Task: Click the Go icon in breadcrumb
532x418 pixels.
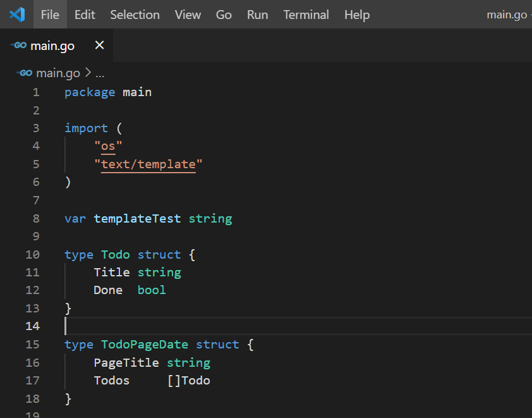Action: [x=24, y=73]
